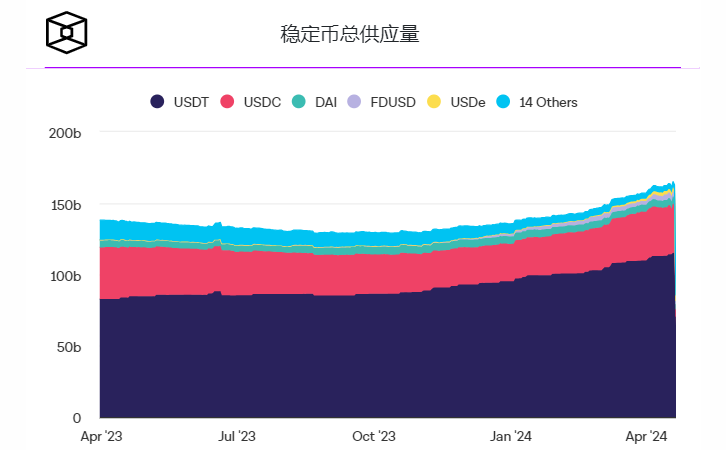Viewport: 726px width, 450px height.
Task: Toggle the USDe yellow legend dot
Action: click(x=434, y=101)
